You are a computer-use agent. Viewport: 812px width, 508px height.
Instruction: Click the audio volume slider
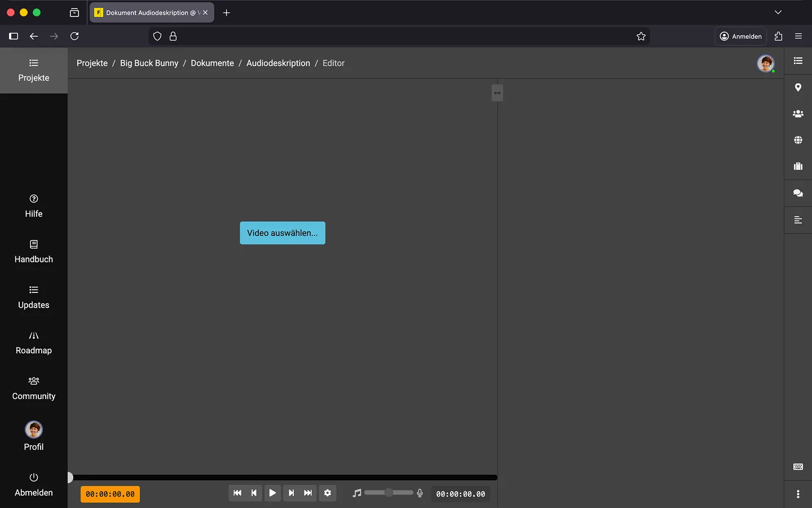point(389,493)
